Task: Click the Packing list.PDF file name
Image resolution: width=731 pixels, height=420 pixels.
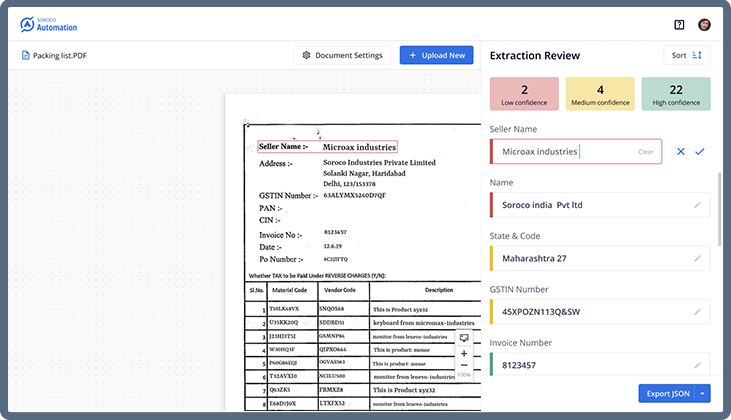Action: (60, 55)
